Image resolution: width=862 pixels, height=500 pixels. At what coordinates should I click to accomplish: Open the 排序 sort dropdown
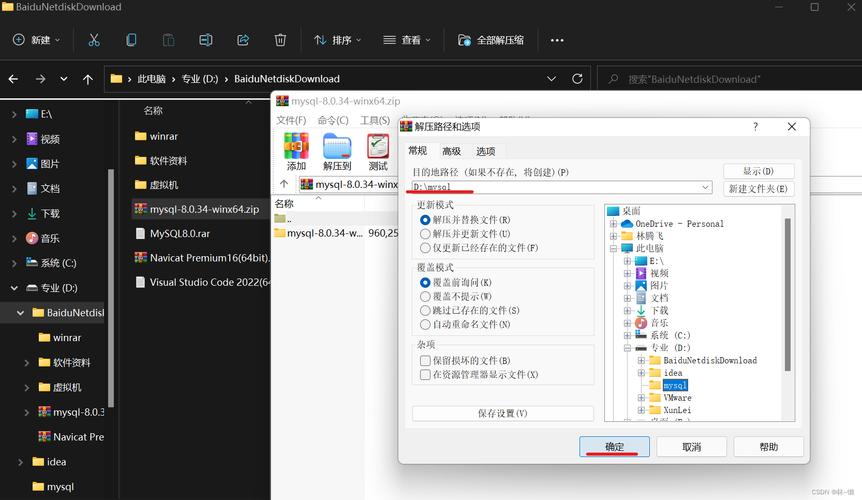point(338,40)
